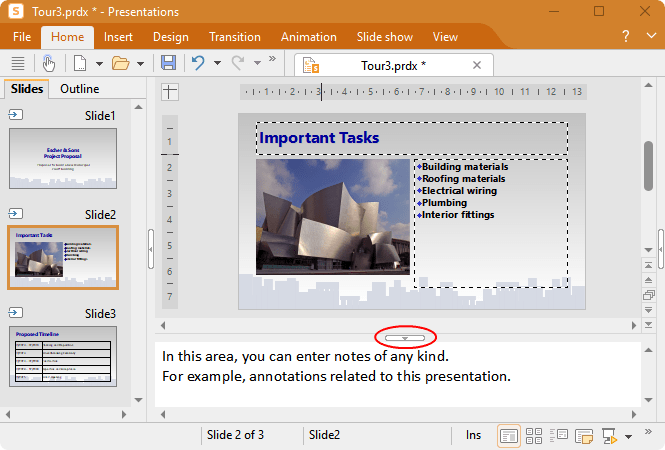Click the Interior fittings bullet text
The width and height of the screenshot is (665, 450).
pos(458,215)
